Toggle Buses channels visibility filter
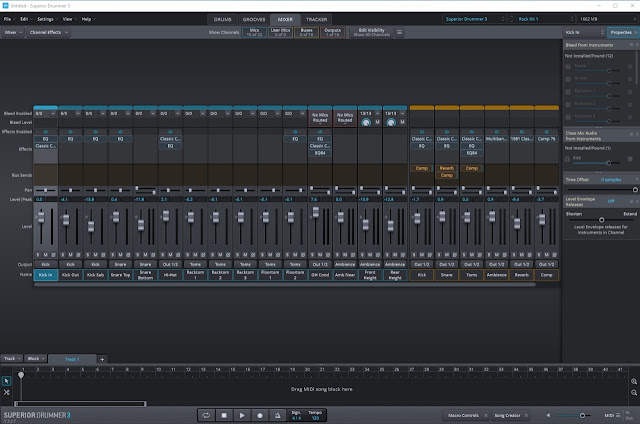Viewport: 640px width, 424px height. click(307, 32)
